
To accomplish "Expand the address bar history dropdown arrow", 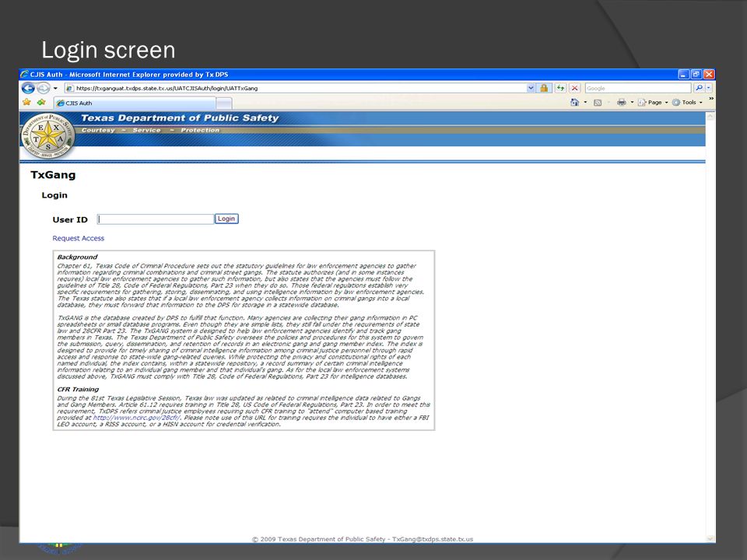I will click(x=531, y=88).
